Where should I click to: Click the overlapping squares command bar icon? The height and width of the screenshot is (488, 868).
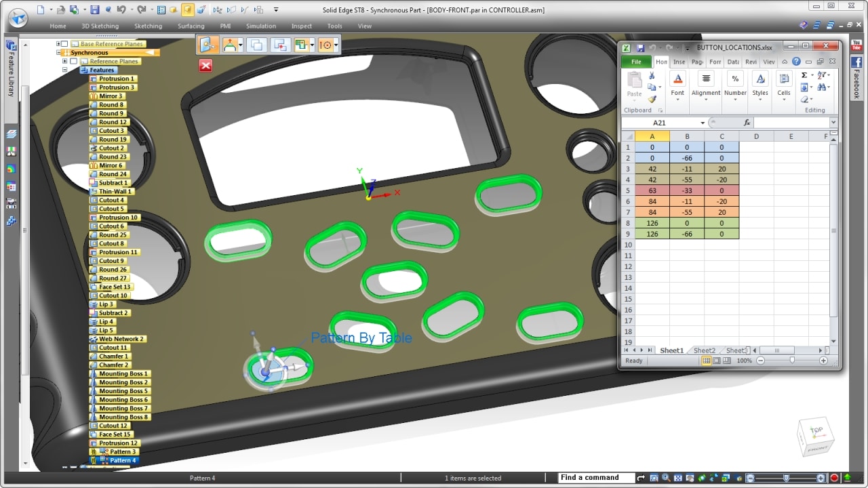click(256, 45)
